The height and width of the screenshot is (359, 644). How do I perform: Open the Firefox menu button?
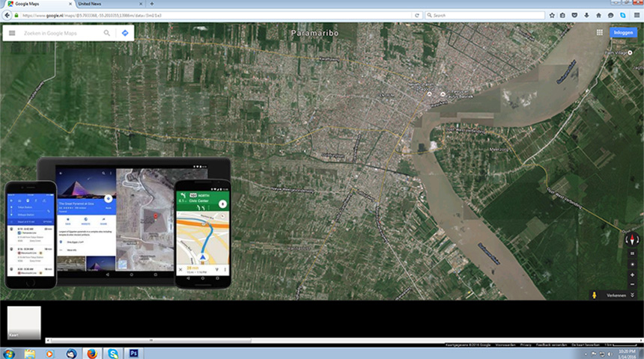click(637, 15)
